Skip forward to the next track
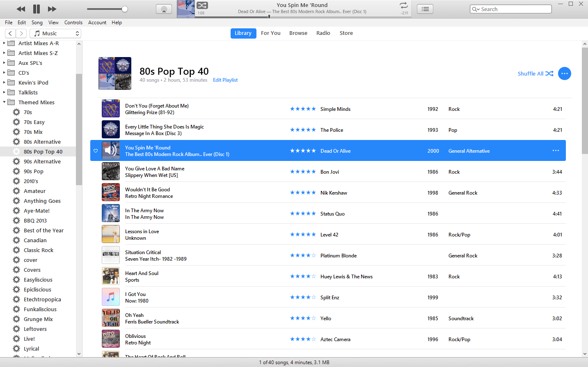Image resolution: width=588 pixels, height=367 pixels. tap(52, 9)
